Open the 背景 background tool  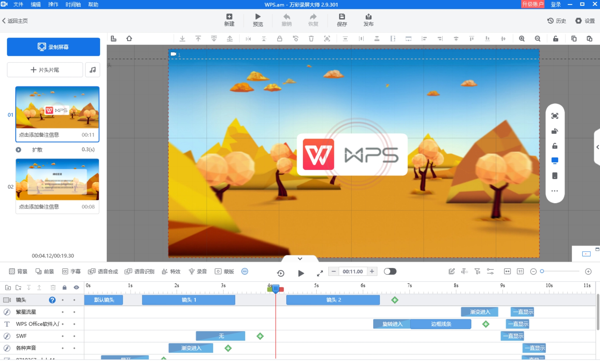(18, 272)
